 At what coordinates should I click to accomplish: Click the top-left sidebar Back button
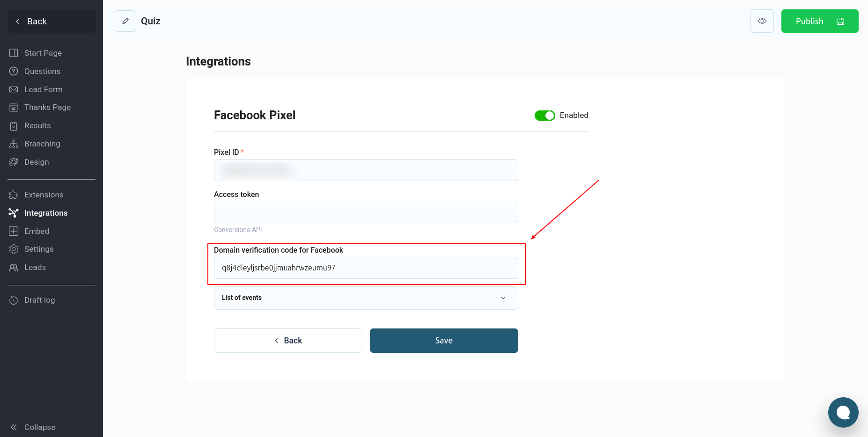tap(51, 21)
